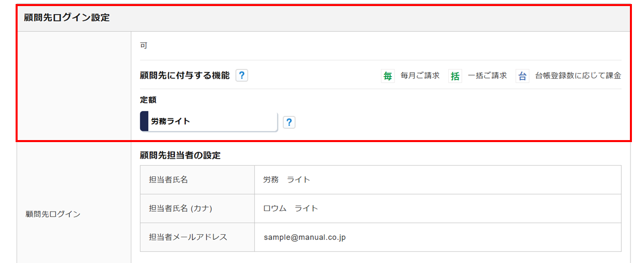
Task: Select the 労務ライト plan button
Action: pos(212,121)
